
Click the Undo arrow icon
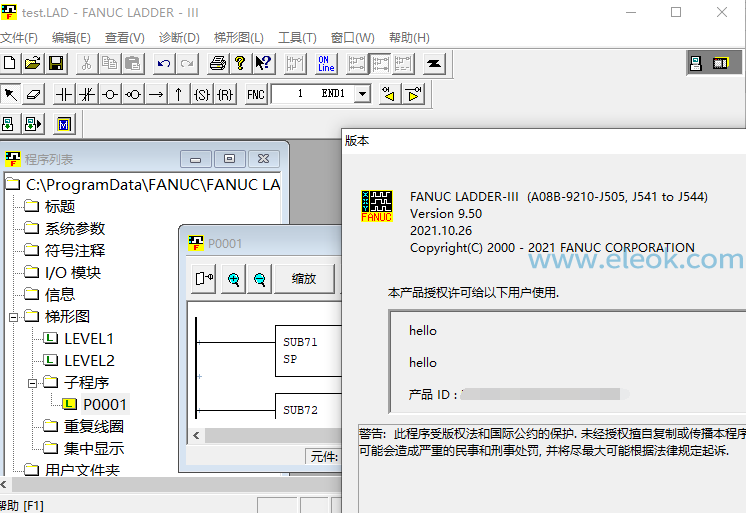[x=164, y=63]
